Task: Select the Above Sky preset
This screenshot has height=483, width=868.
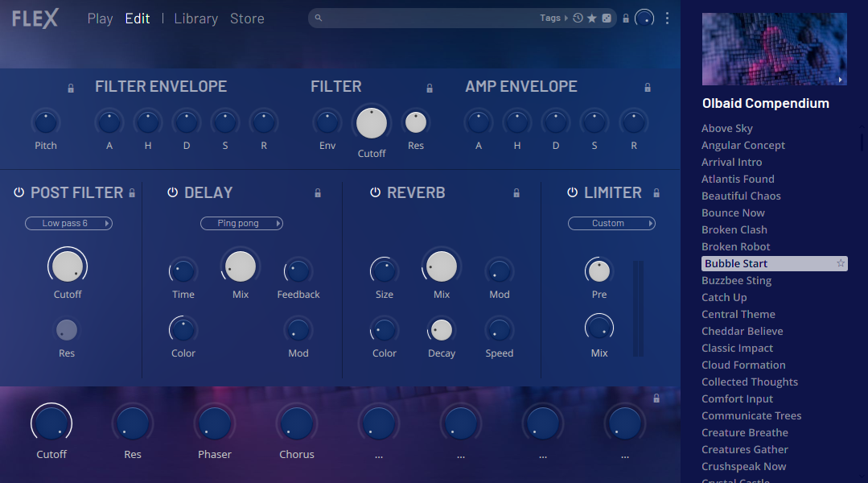Action: [x=727, y=129]
